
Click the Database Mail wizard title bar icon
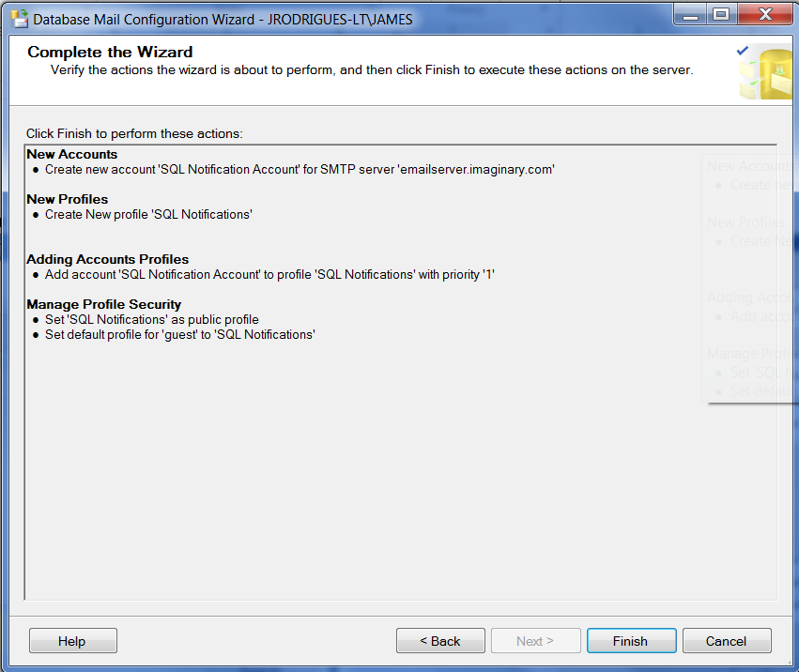(x=18, y=19)
